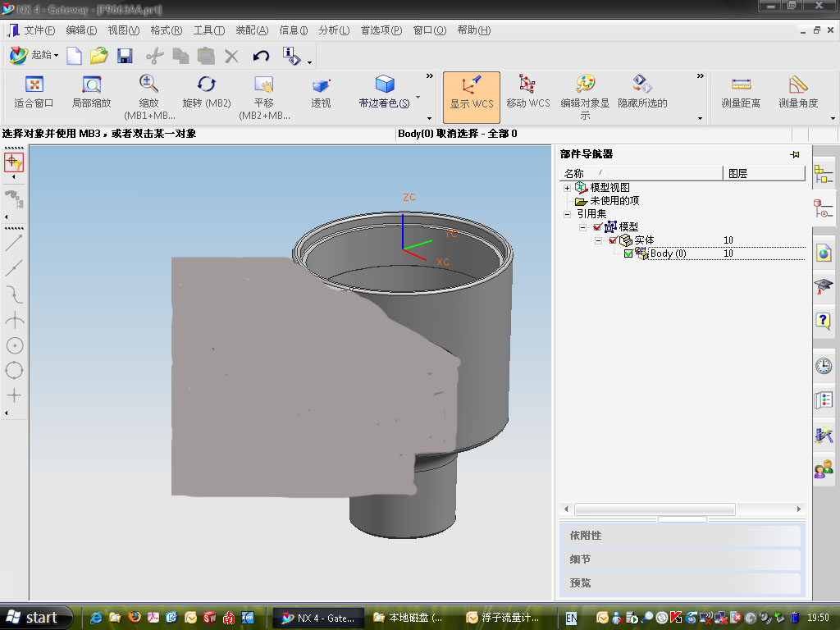Open a file with the folder icon

pyautogui.click(x=99, y=56)
